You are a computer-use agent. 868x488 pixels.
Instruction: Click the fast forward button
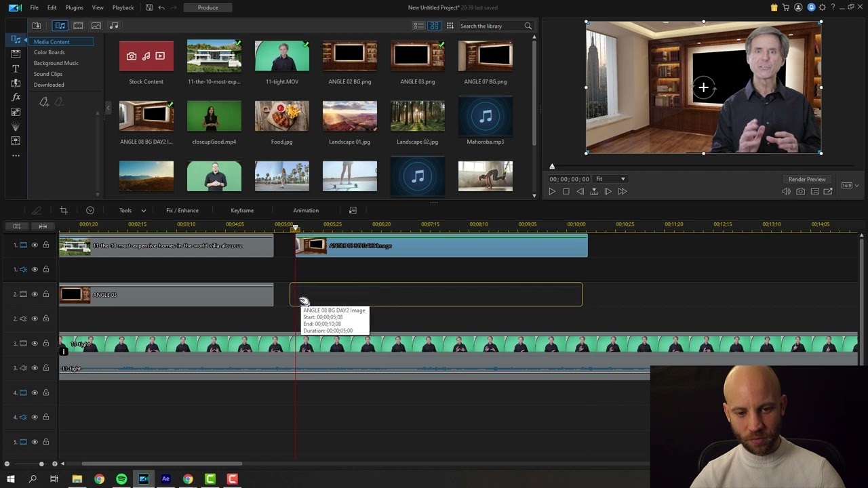click(x=623, y=192)
